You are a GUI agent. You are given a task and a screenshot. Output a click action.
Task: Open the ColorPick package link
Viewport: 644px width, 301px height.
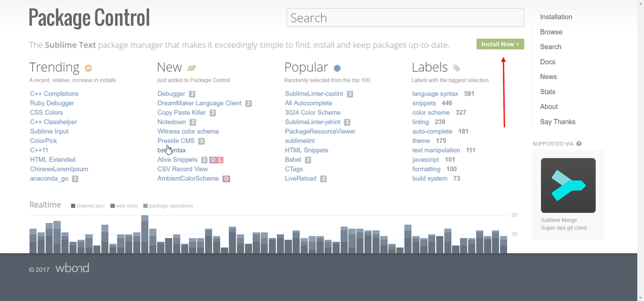[x=43, y=141]
